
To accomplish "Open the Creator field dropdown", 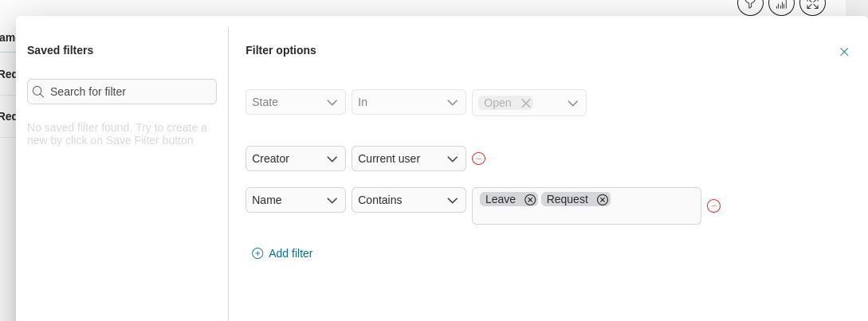I will click(x=296, y=159).
